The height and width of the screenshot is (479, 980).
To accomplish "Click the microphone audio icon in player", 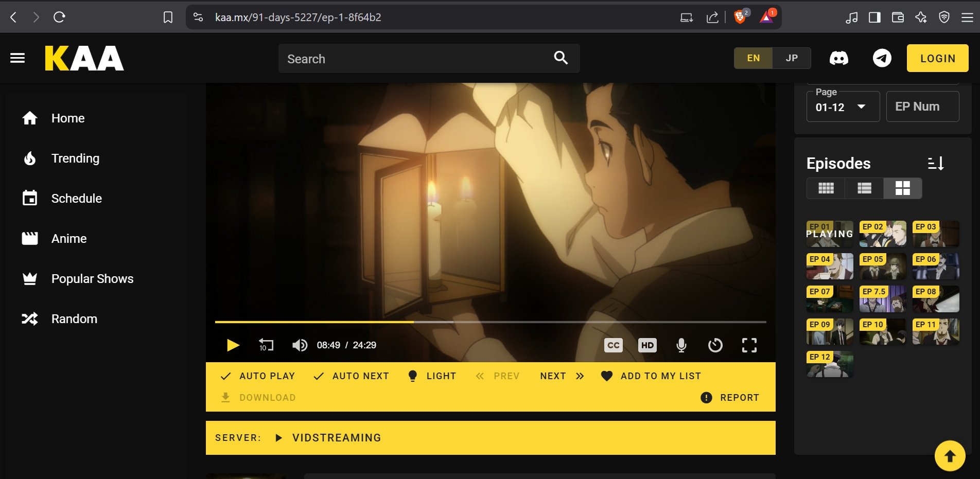I will 681,345.
